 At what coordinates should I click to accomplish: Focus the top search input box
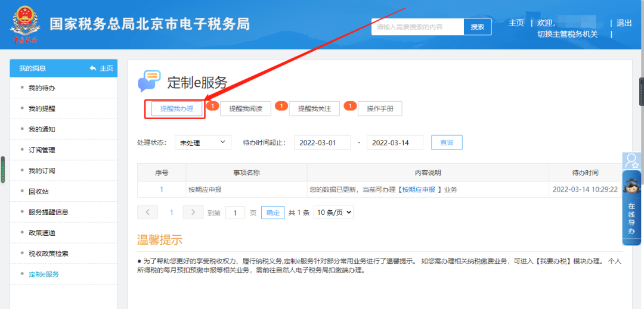(x=417, y=27)
